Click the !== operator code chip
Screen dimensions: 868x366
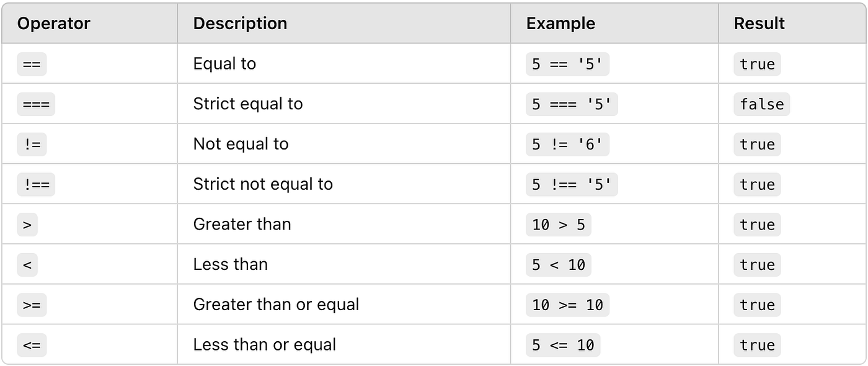tap(36, 184)
